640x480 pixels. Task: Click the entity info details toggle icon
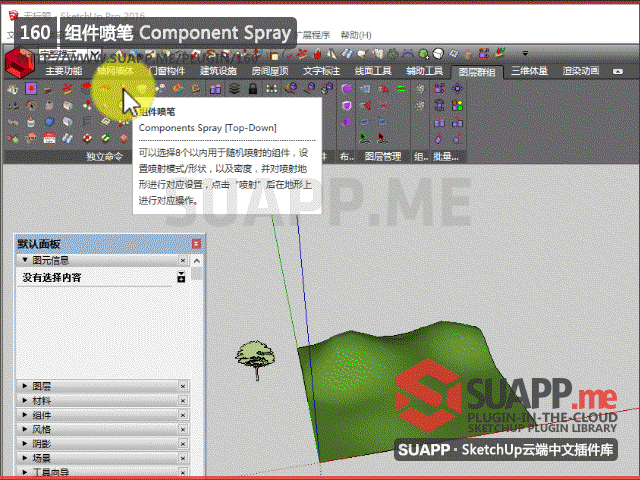[x=181, y=277]
